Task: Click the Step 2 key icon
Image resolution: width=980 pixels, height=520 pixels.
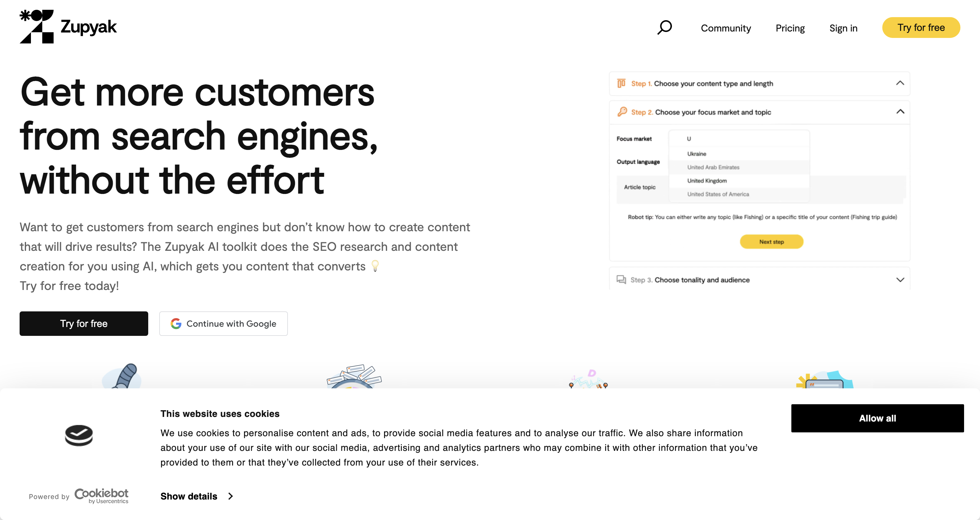Action: 622,112
